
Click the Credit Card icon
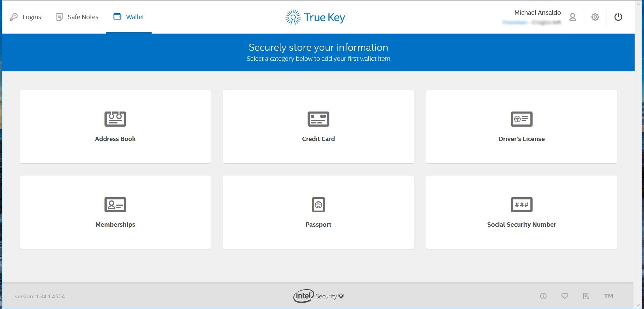(x=318, y=119)
